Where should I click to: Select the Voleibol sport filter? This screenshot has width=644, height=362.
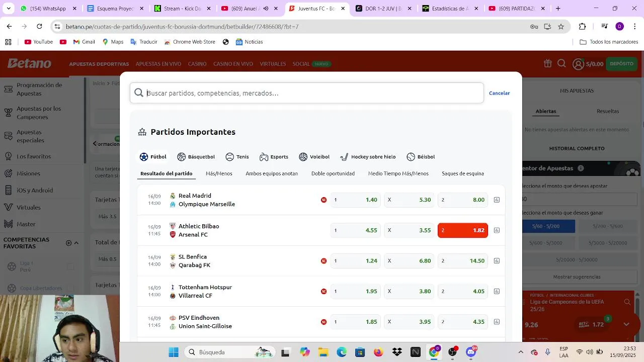click(314, 157)
